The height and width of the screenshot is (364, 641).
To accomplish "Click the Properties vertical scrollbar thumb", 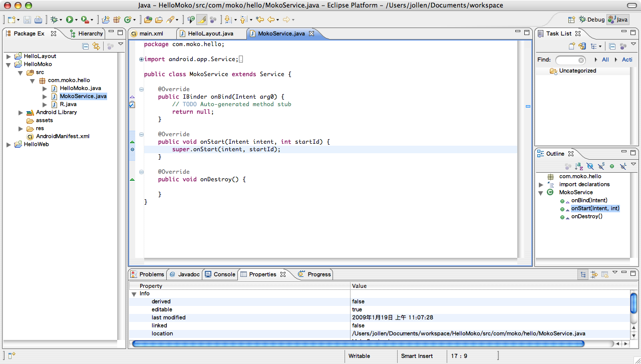I will (633, 302).
